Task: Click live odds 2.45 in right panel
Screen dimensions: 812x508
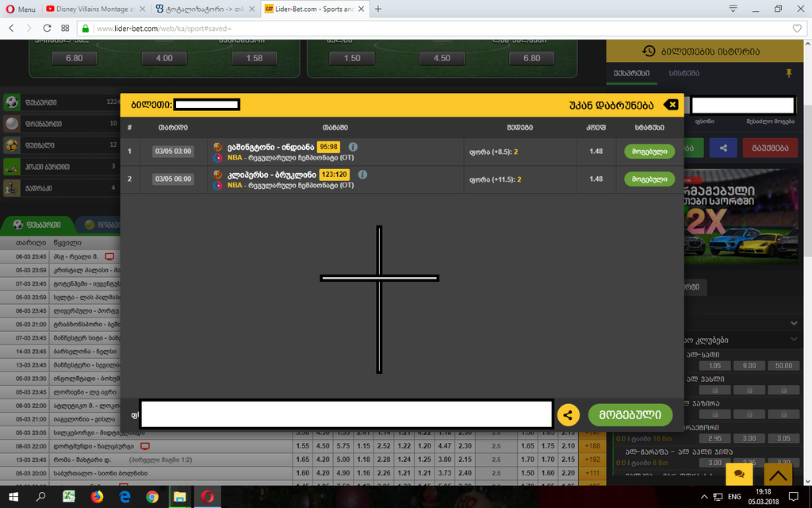Action: tap(714, 438)
